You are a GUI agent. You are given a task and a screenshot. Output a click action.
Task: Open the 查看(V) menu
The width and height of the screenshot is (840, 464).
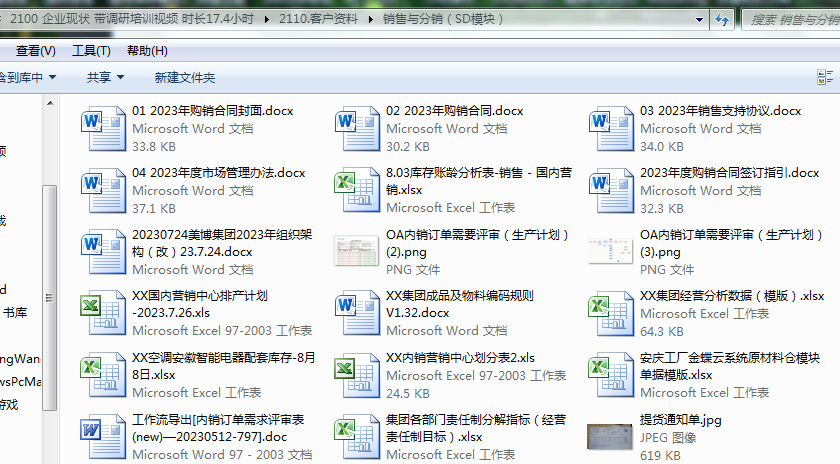[x=35, y=51]
